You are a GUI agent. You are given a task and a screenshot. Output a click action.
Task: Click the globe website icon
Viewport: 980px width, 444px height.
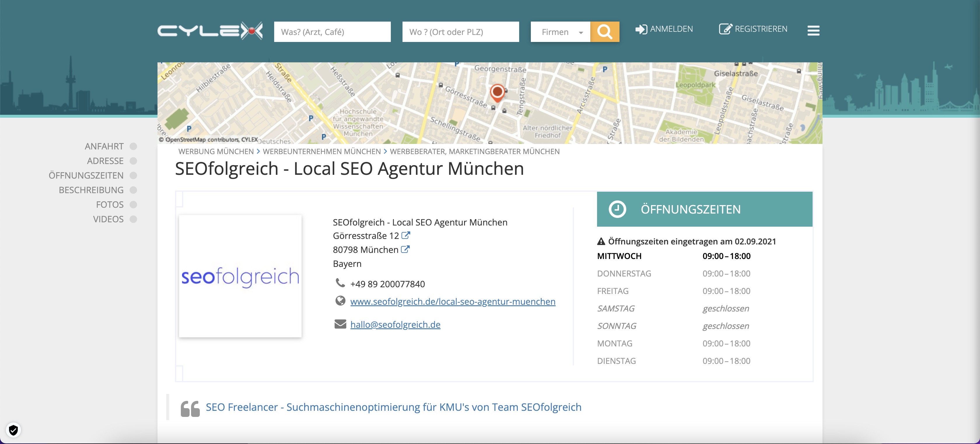click(340, 301)
